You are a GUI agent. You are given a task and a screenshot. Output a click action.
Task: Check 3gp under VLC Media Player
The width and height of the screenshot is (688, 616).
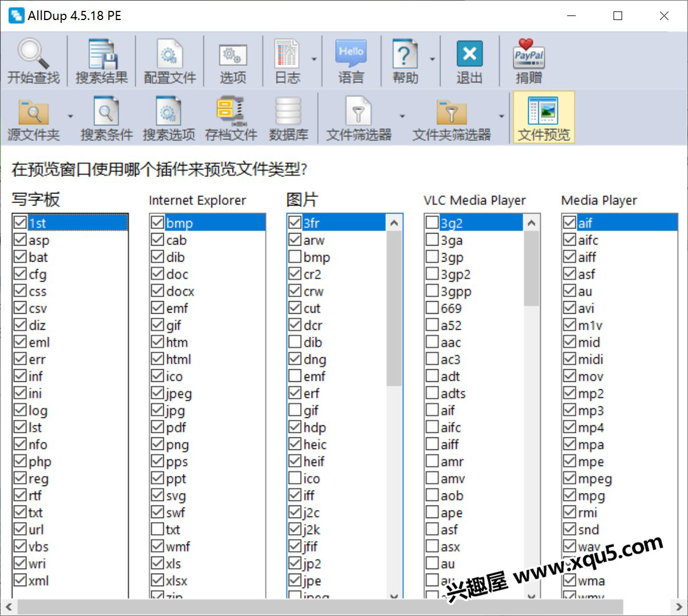(433, 256)
